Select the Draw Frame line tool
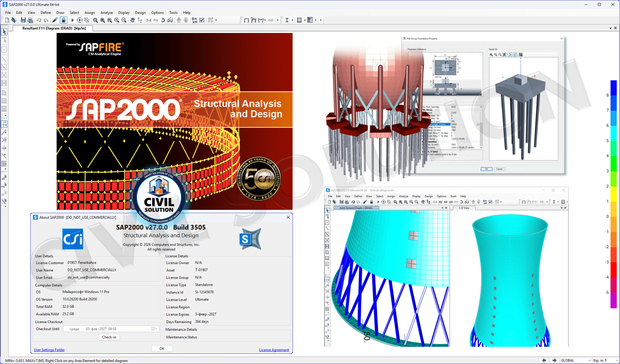Image resolution: width=620 pixels, height=364 pixels. (4, 59)
